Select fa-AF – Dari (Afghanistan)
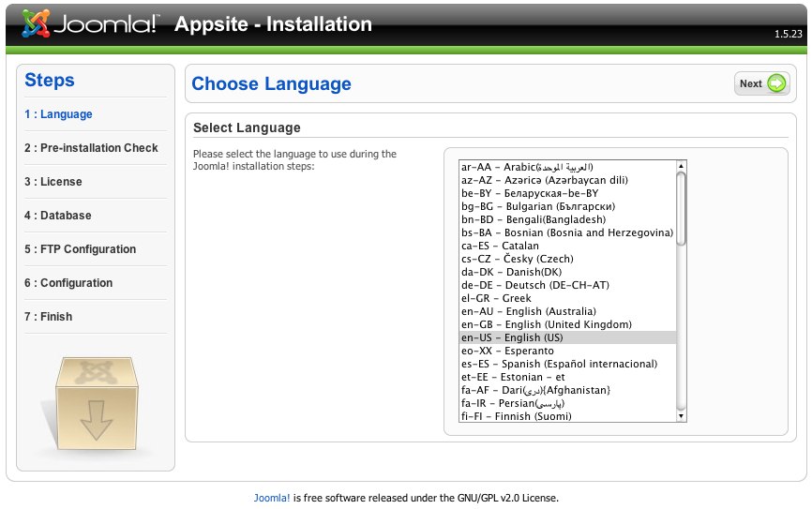Screen dimensions: 812x509 pyautogui.click(x=567, y=390)
